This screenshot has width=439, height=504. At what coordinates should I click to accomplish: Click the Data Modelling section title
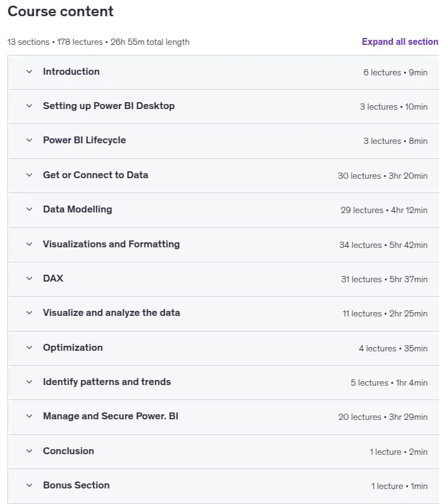point(77,209)
